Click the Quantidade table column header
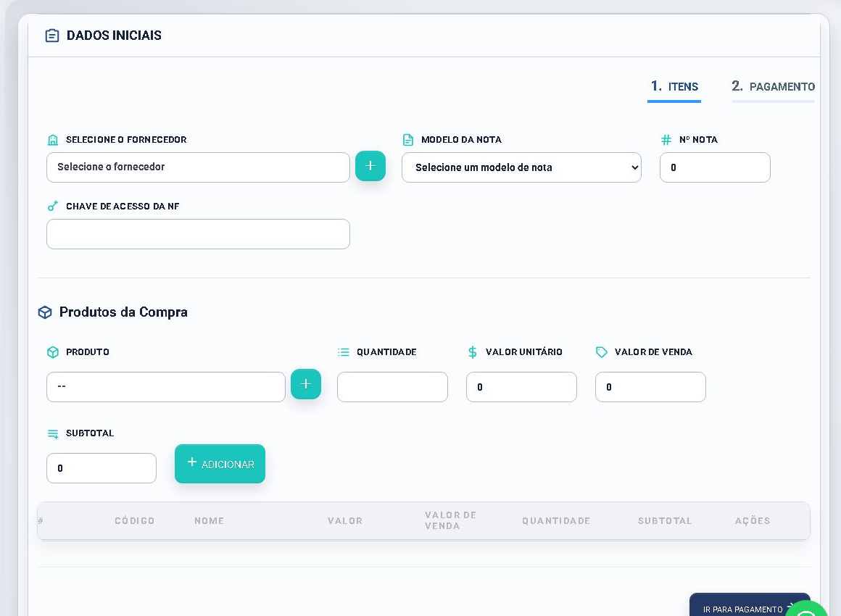 point(556,520)
